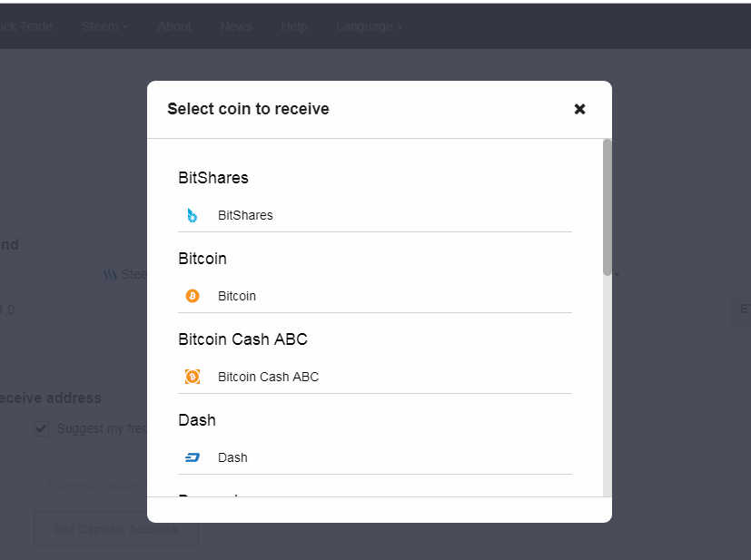This screenshot has height=560, width=751.
Task: Close the Select coin to receive dialog
Action: pos(579,109)
